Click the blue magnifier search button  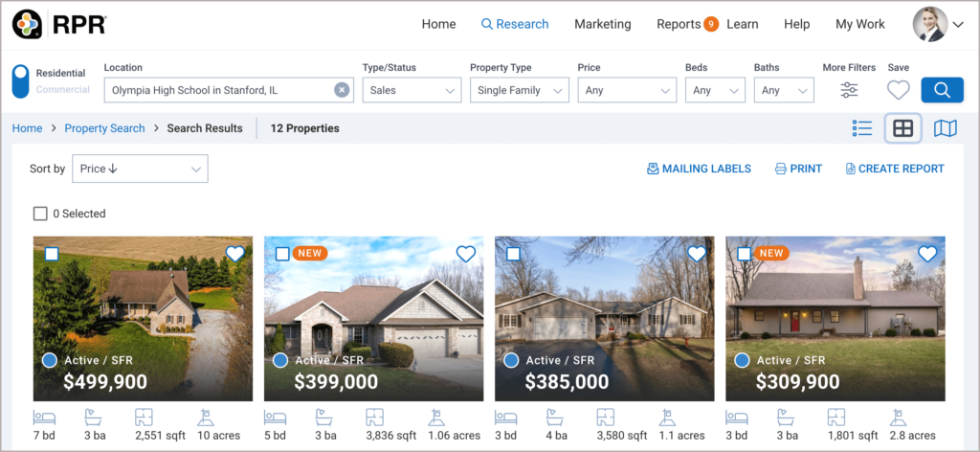tap(942, 91)
